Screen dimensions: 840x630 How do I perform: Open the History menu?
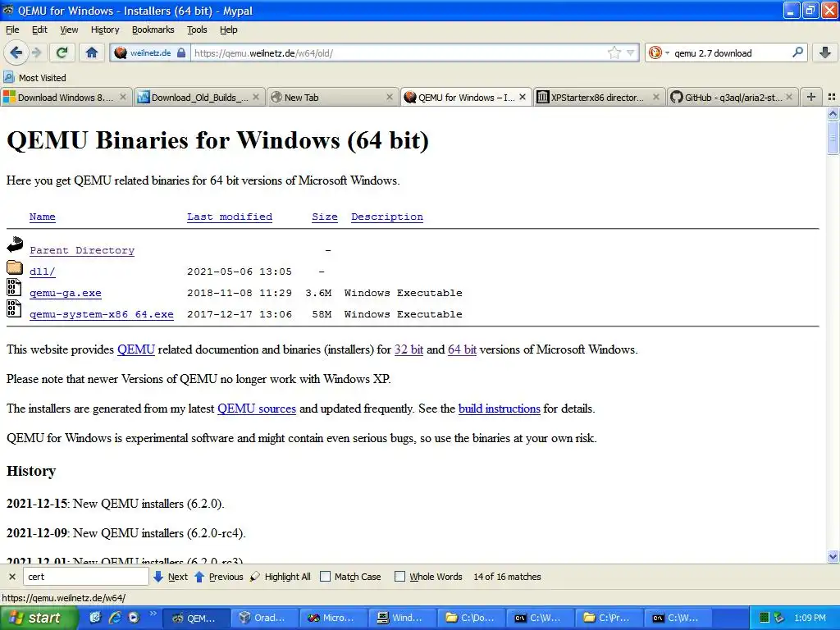tap(105, 30)
